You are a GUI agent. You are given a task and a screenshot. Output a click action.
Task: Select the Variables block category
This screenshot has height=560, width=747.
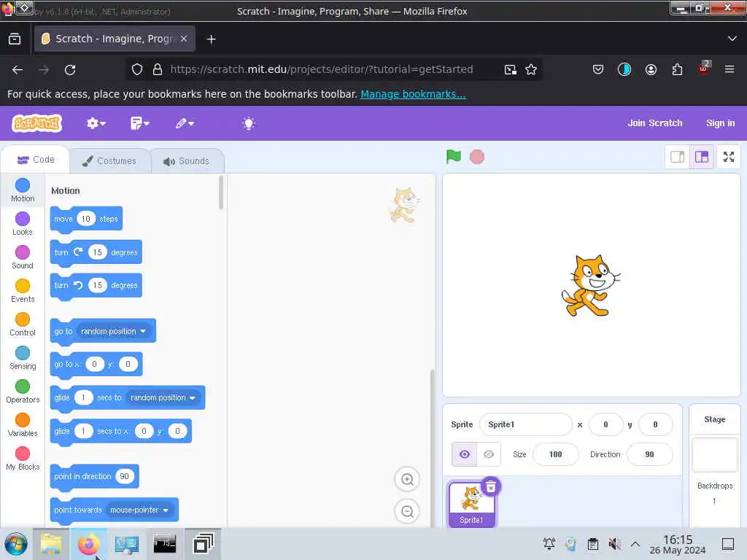[23, 425]
